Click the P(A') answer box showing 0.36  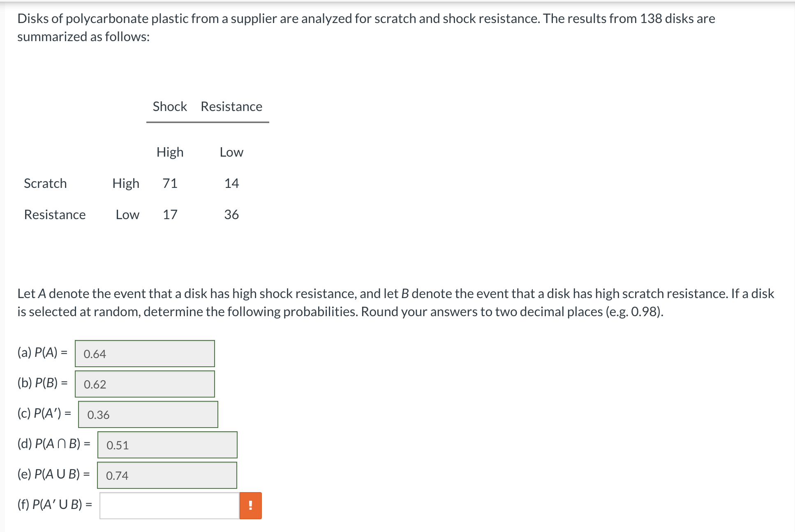pos(148,414)
